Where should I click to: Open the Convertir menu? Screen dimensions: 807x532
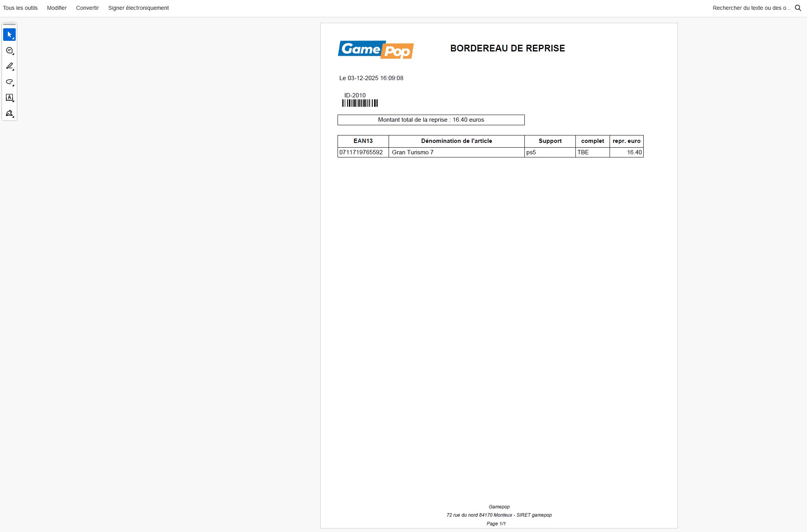[x=87, y=7]
